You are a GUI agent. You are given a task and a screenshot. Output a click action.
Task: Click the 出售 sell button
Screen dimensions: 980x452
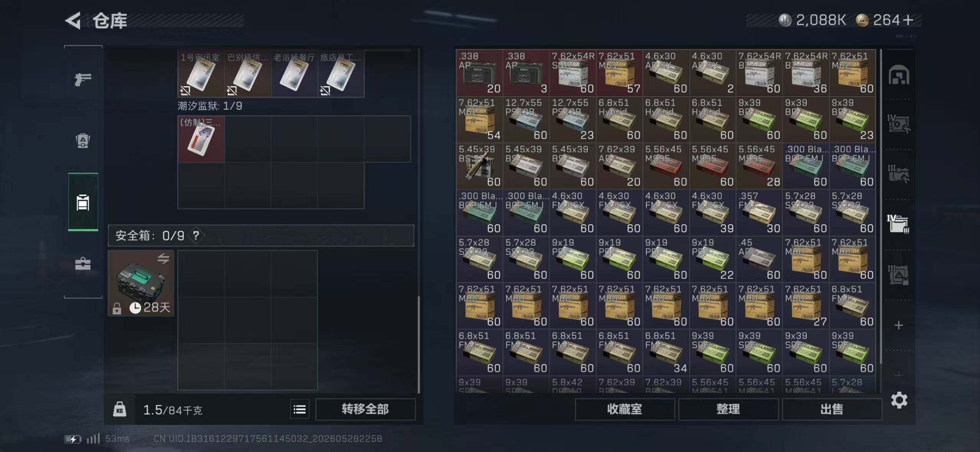coord(832,409)
